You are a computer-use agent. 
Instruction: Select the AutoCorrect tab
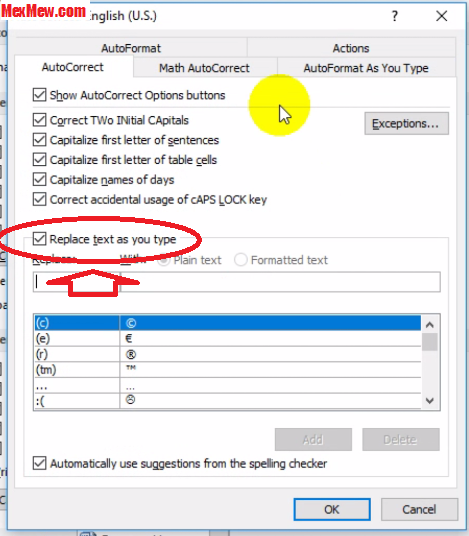point(72,67)
